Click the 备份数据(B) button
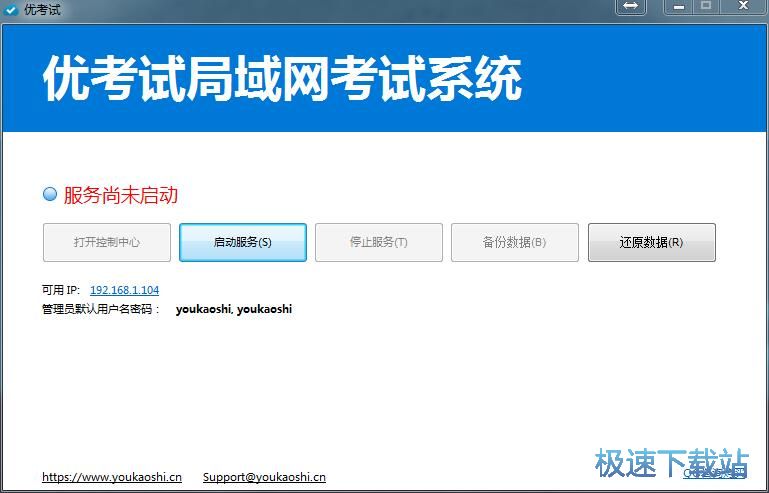Viewport: 769px width, 493px height. tap(514, 242)
